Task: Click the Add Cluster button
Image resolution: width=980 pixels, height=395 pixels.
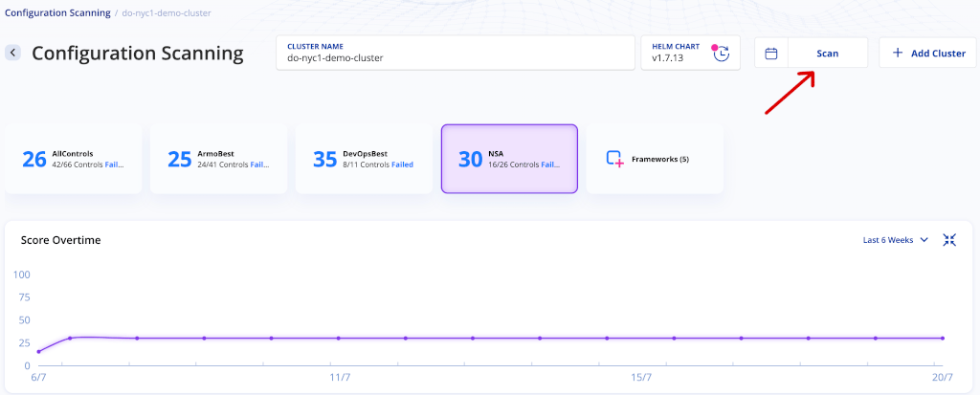Action: (x=927, y=54)
